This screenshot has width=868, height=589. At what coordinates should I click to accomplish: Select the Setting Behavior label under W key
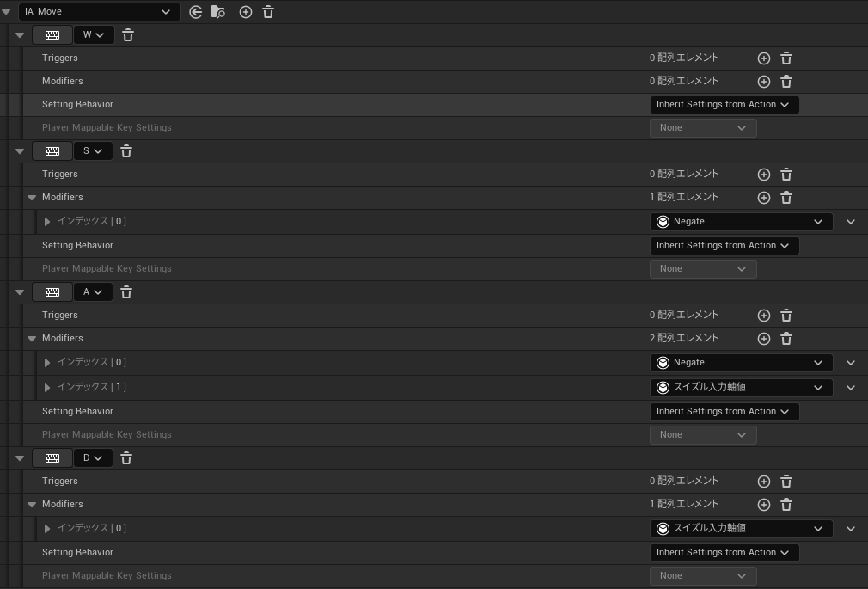[77, 104]
